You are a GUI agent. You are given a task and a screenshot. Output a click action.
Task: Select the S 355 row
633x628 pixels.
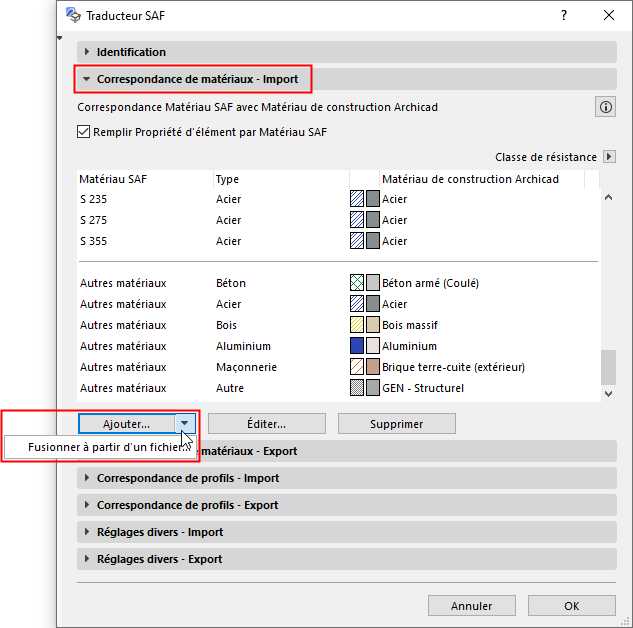pyautogui.click(x=338, y=241)
